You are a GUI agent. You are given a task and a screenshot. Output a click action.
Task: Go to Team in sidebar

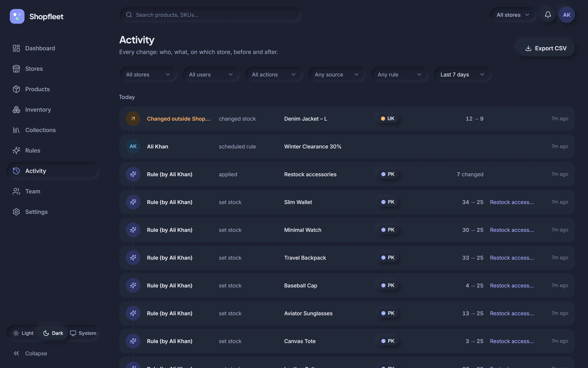click(53, 191)
